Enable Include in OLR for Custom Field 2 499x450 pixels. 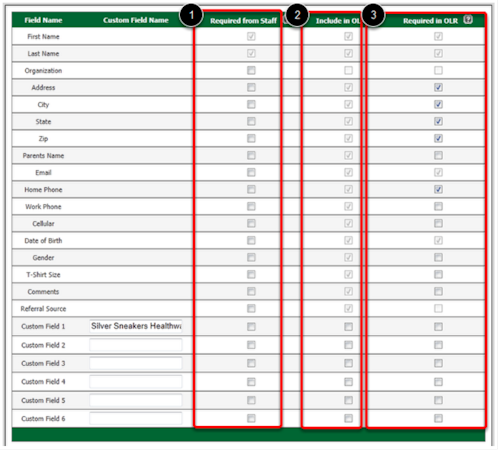click(x=348, y=345)
